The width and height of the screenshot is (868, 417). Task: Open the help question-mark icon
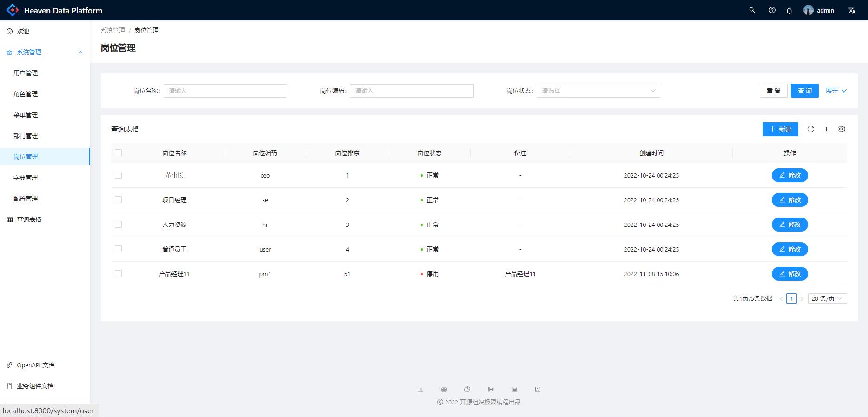(x=772, y=10)
